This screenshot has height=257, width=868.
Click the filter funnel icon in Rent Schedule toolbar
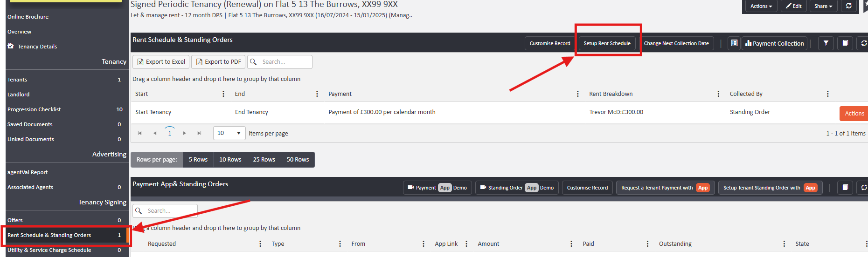(826, 43)
